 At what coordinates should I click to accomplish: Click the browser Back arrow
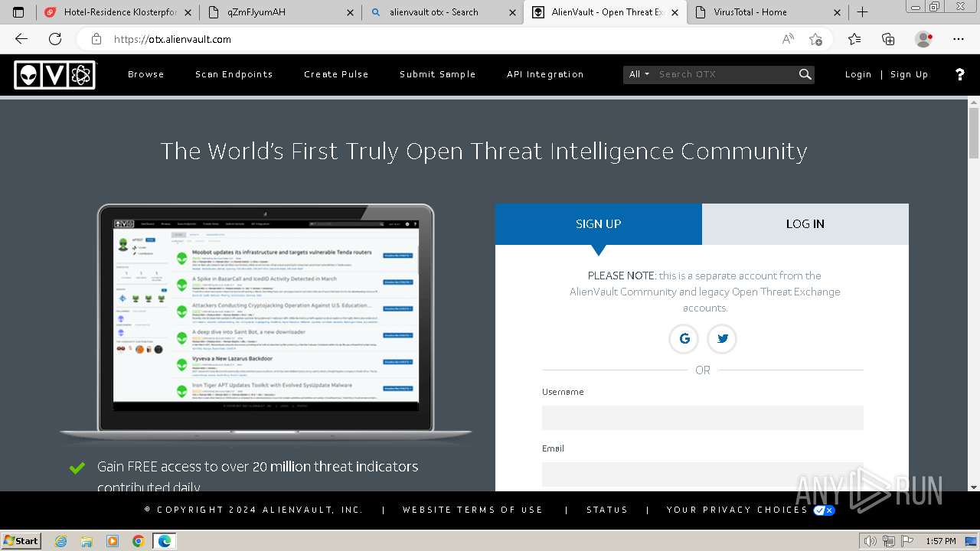(x=21, y=39)
